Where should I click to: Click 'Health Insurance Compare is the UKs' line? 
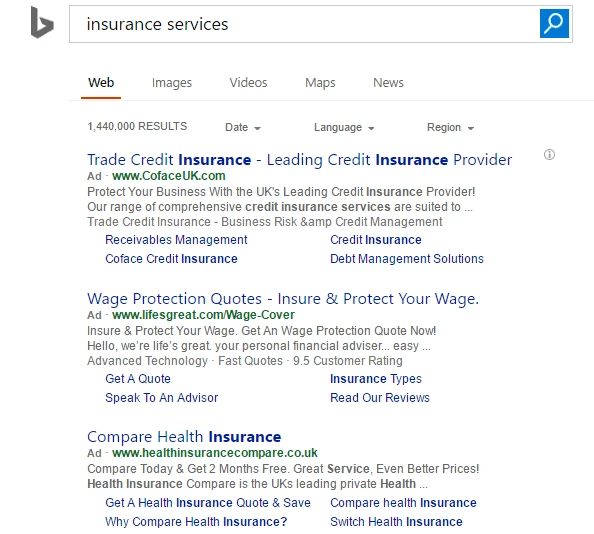click(258, 484)
